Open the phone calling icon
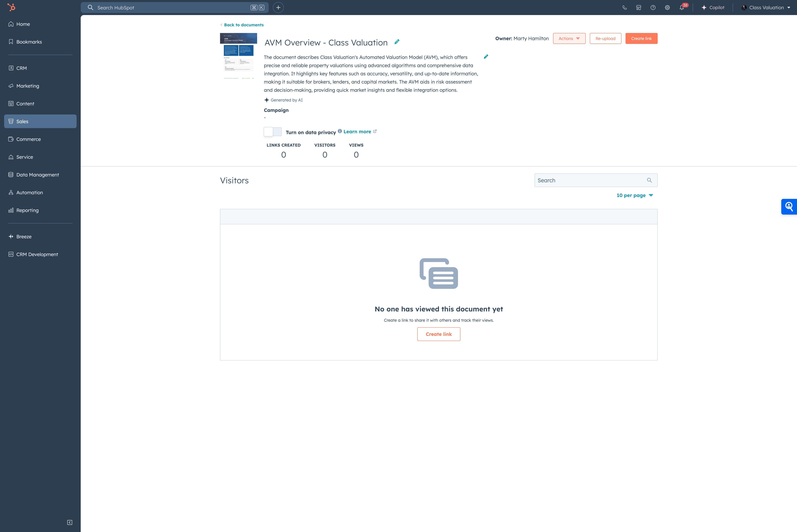Image resolution: width=797 pixels, height=532 pixels. click(x=624, y=8)
